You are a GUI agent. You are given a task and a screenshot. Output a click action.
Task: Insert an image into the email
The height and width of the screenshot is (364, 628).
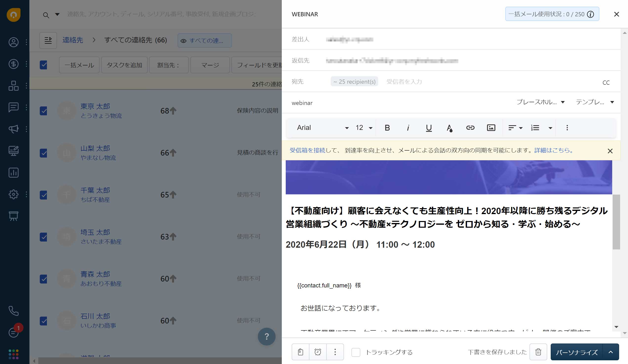tap(491, 128)
